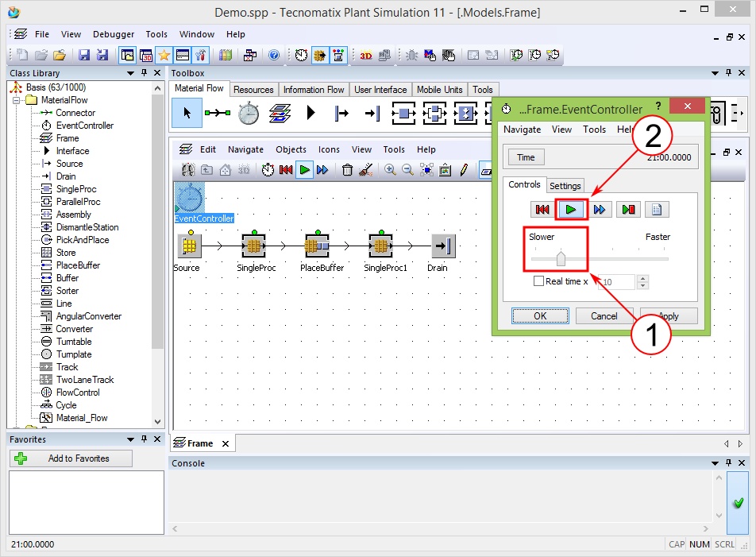Viewport: 756px width, 557px height.
Task: Increase the real time factor with up stepper
Action: coord(642,278)
